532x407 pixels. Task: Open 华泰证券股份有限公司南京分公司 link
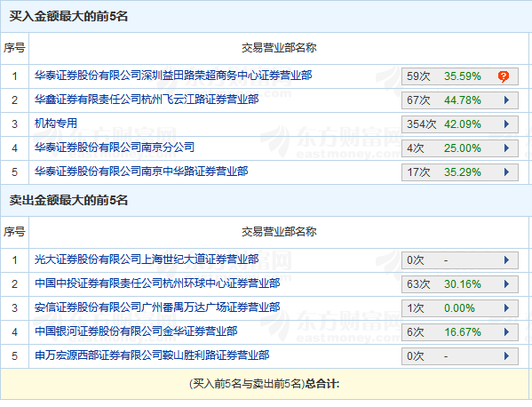point(115,148)
